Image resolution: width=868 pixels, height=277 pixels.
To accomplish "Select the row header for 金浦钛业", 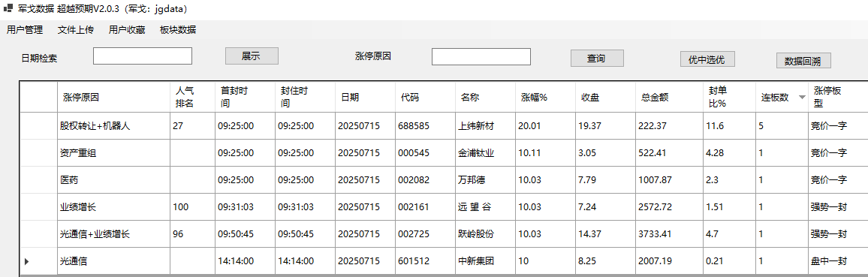I will 39,153.
